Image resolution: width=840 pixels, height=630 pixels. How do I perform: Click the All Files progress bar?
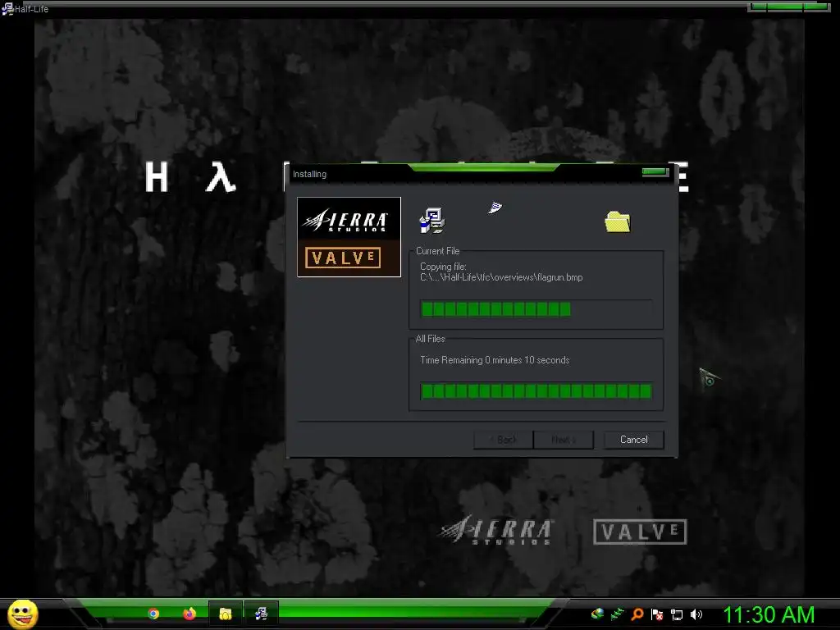[x=536, y=391]
